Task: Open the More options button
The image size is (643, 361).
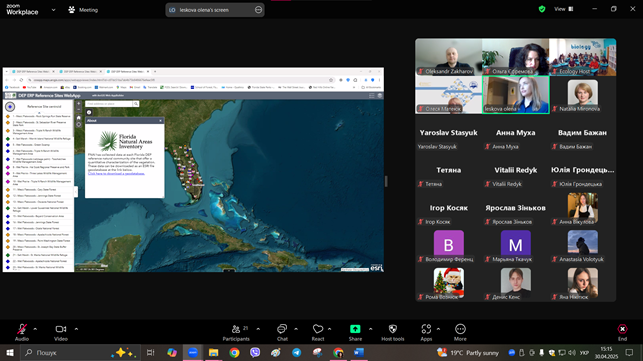Action: pyautogui.click(x=460, y=332)
